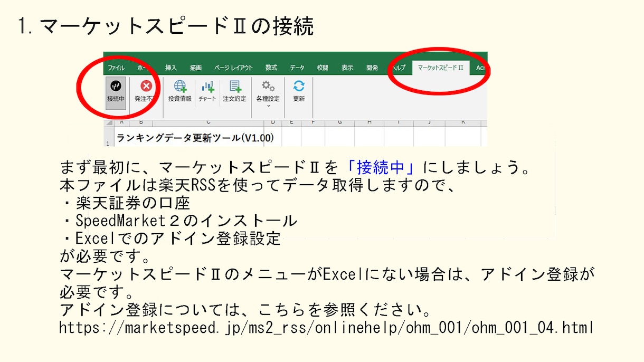The width and height of the screenshot is (644, 362).
Task: Open the ページ レイアウト ribbon tab
Action: click(233, 68)
